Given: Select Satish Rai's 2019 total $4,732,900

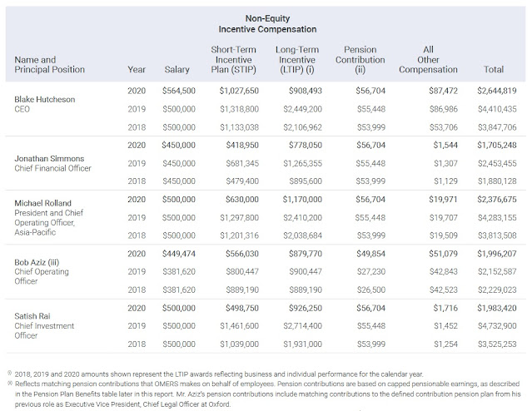Looking at the screenshot, I should tap(497, 326).
